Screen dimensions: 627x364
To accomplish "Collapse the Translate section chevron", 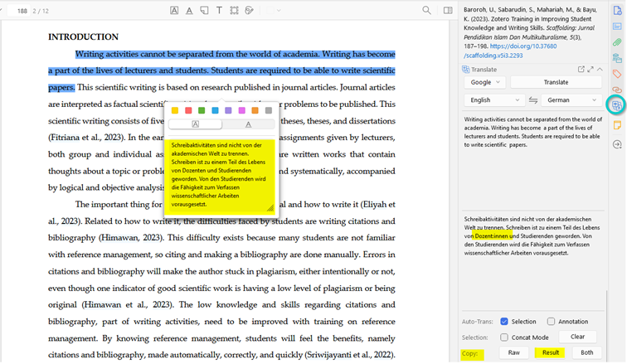I will coord(600,69).
